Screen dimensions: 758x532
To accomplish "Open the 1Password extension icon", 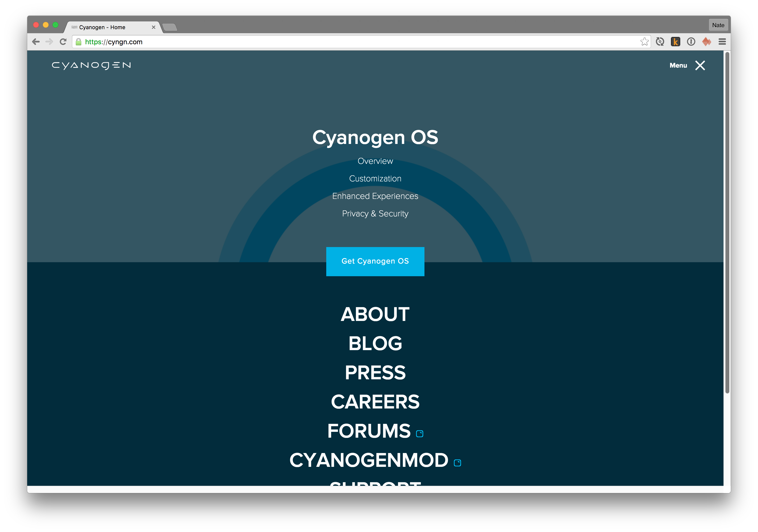I will [x=691, y=42].
